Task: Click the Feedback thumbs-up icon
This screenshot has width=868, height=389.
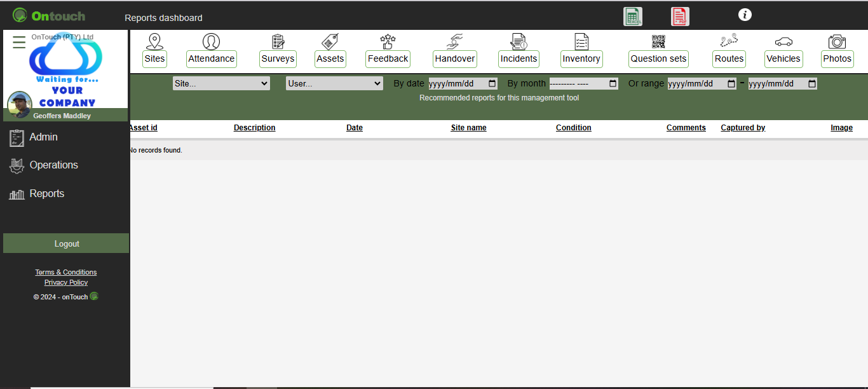Action: coord(388,42)
